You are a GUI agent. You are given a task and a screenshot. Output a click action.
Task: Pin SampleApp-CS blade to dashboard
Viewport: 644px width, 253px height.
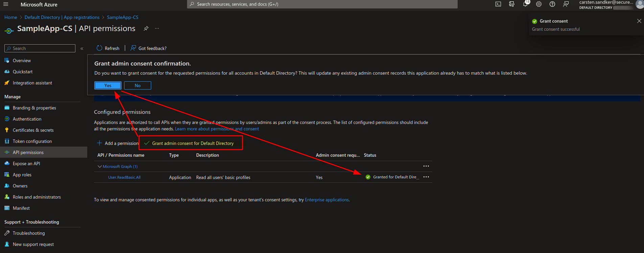pos(146,28)
